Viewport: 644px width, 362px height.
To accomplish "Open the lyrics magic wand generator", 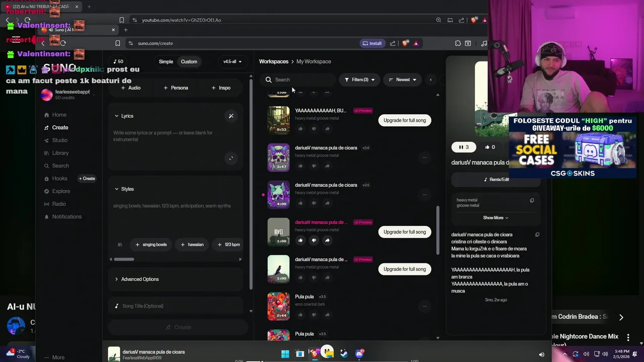I will coord(231,116).
